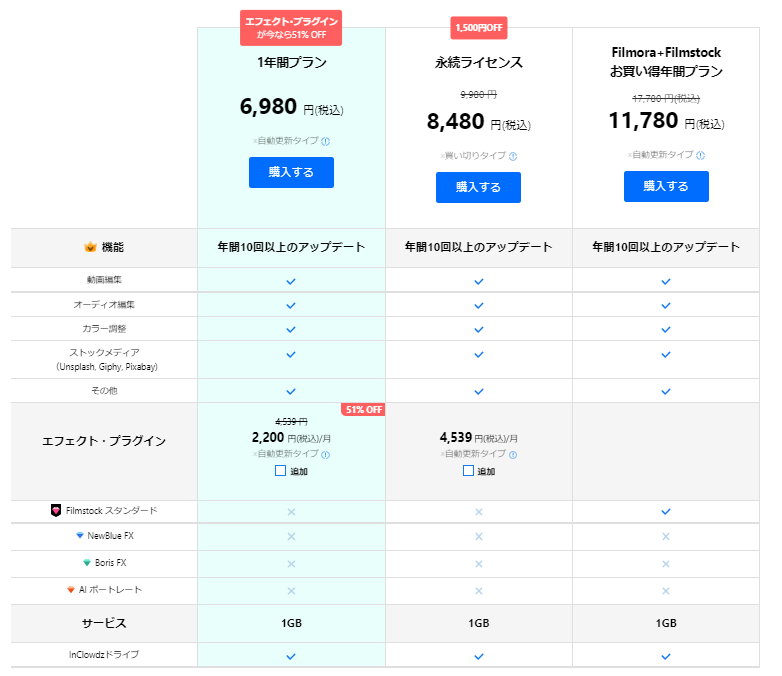Click the Boris FX diamond icon
This screenshot has height=676, width=782.
click(87, 563)
